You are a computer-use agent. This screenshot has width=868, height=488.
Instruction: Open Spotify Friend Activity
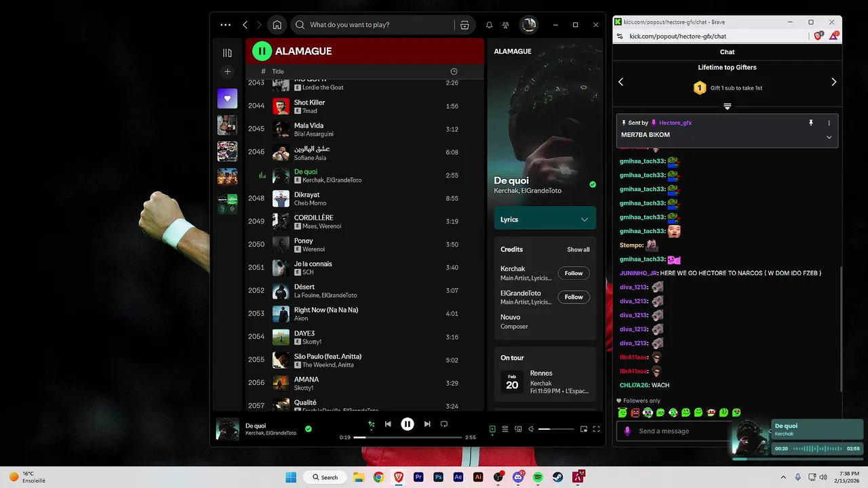(x=506, y=25)
